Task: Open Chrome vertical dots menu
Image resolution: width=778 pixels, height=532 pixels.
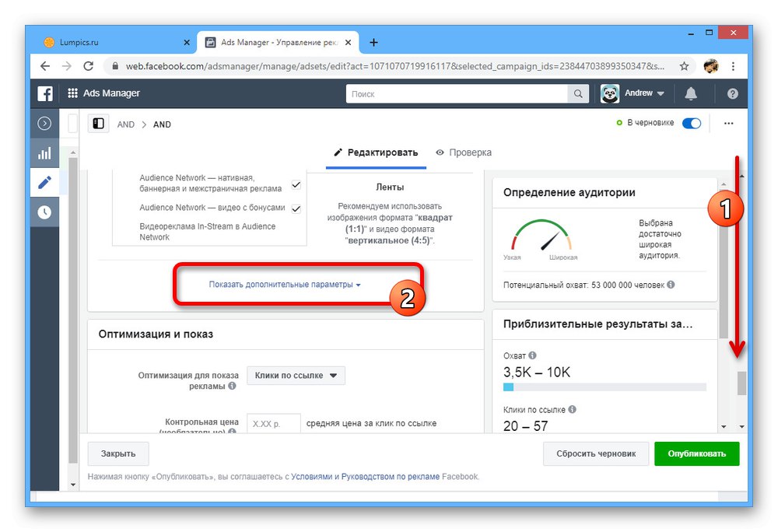Action: click(x=733, y=66)
